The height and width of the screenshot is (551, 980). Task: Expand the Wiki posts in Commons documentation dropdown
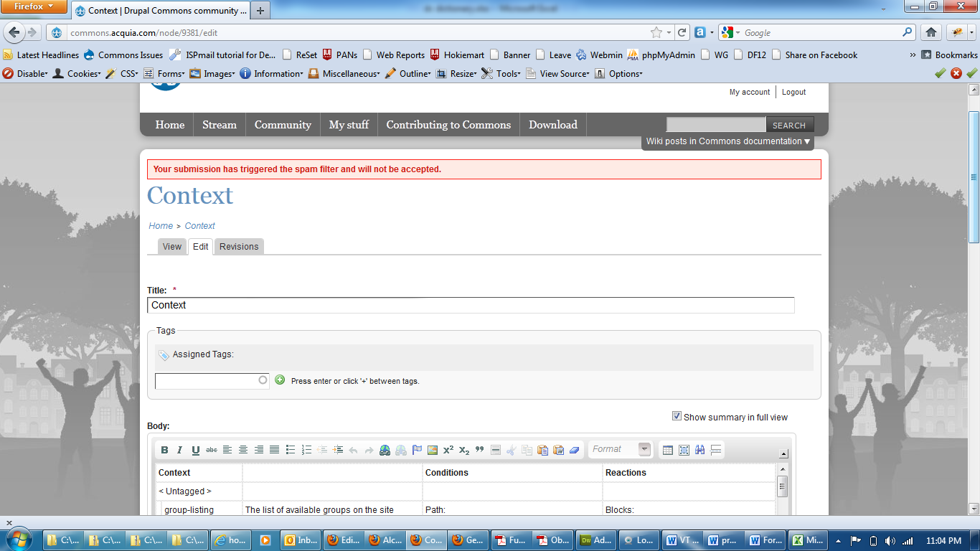[727, 141]
